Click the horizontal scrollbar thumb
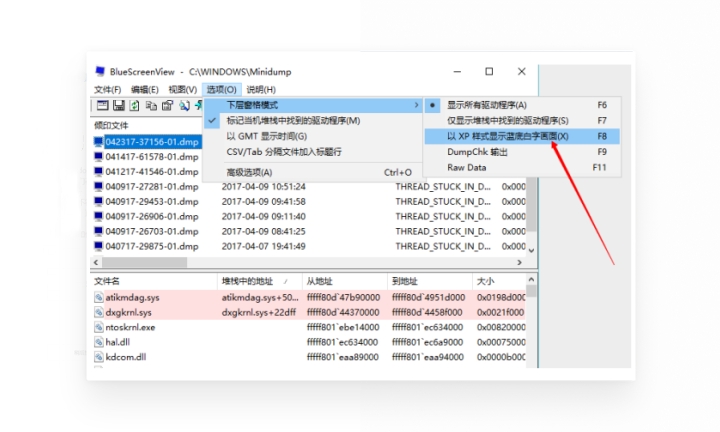720x432 pixels. (144, 262)
